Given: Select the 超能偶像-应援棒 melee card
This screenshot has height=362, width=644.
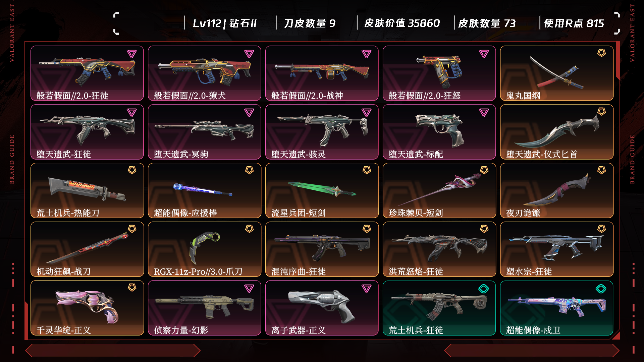Looking at the screenshot, I should (205, 190).
